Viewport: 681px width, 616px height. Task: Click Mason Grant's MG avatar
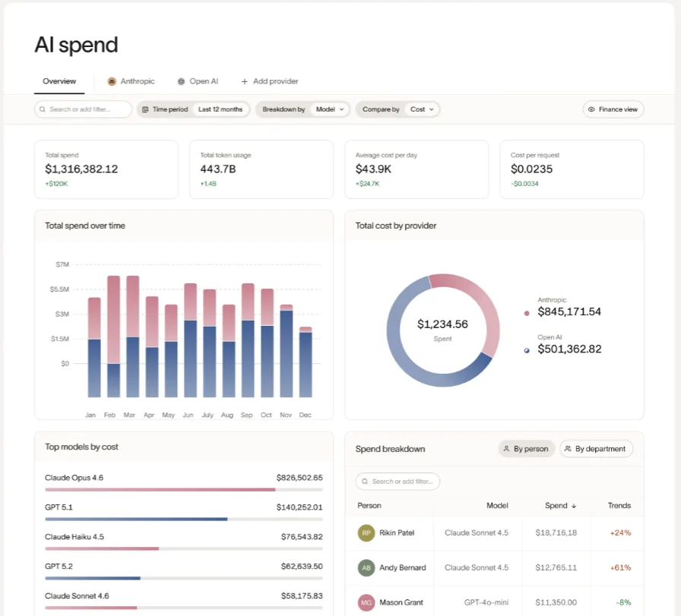click(366, 602)
